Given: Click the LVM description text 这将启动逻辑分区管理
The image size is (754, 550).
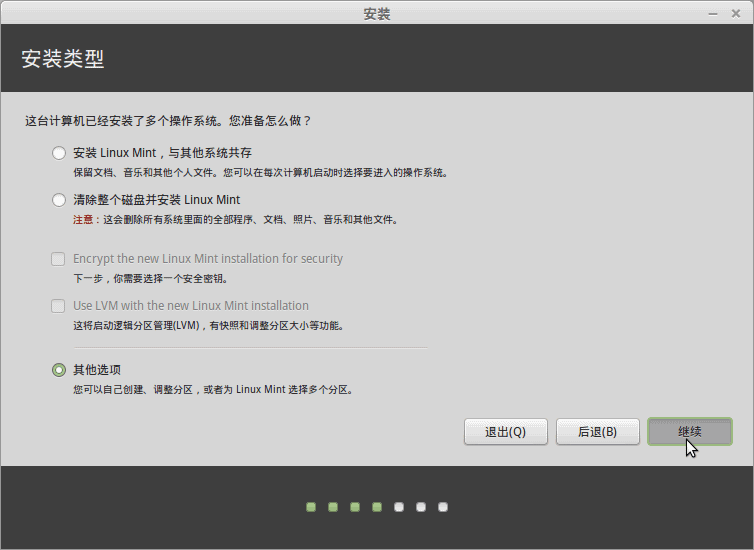Looking at the screenshot, I should pyautogui.click(x=209, y=325).
